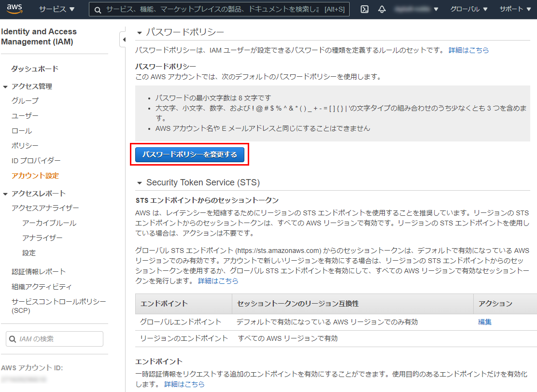The width and height of the screenshot is (537, 392).
Task: Collapse the アクセスレポート navigation group
Action: click(x=5, y=194)
